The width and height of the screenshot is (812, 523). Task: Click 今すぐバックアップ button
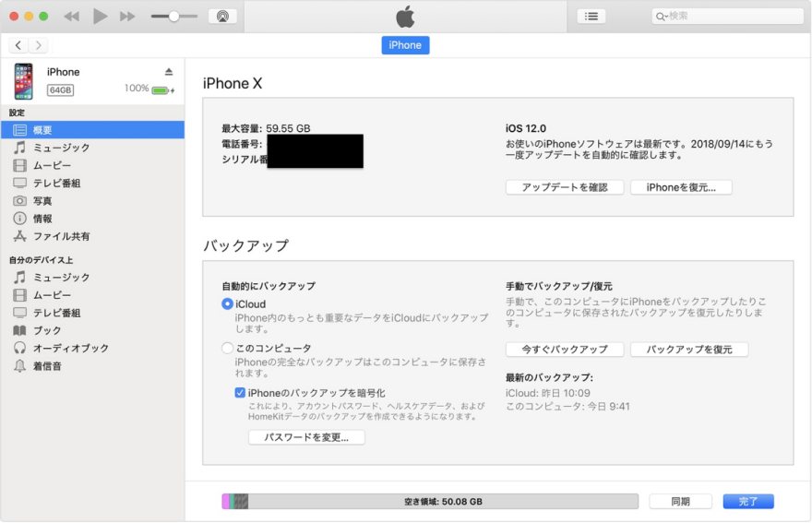[565, 350]
